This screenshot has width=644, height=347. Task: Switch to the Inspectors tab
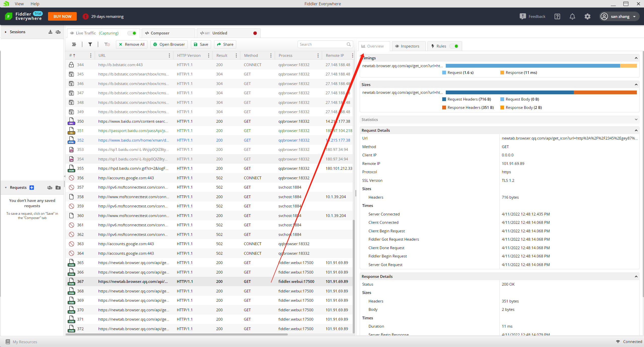(409, 46)
